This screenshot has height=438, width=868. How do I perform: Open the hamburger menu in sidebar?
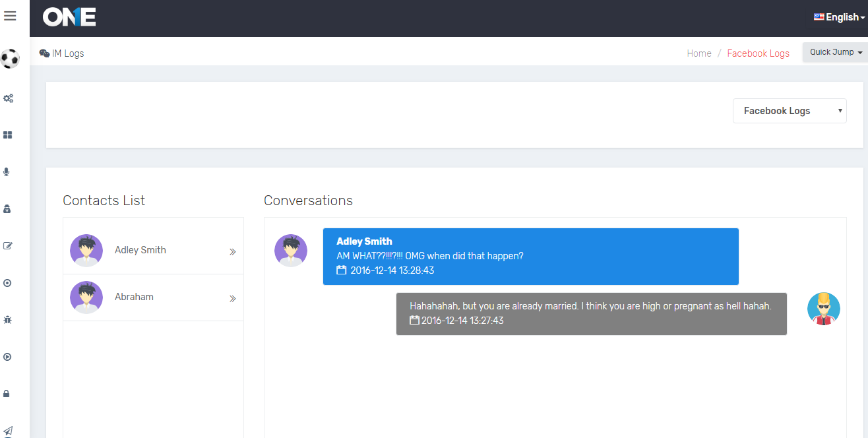click(x=10, y=16)
